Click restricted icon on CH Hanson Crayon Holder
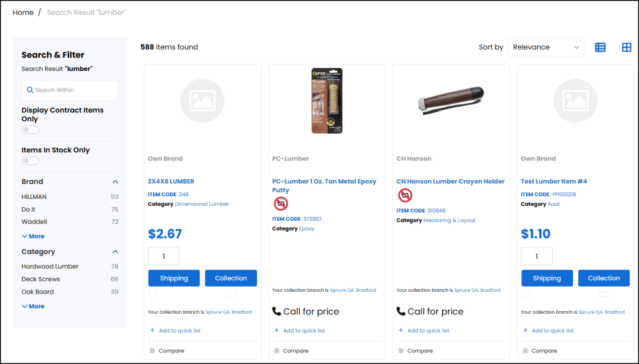This screenshot has width=639, height=364. [404, 195]
